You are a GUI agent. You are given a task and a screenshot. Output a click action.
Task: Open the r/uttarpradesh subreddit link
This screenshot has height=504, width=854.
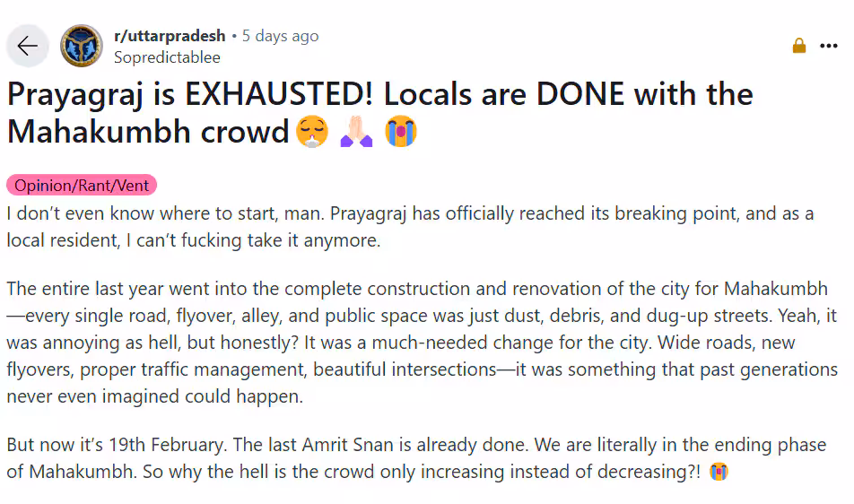(x=170, y=37)
